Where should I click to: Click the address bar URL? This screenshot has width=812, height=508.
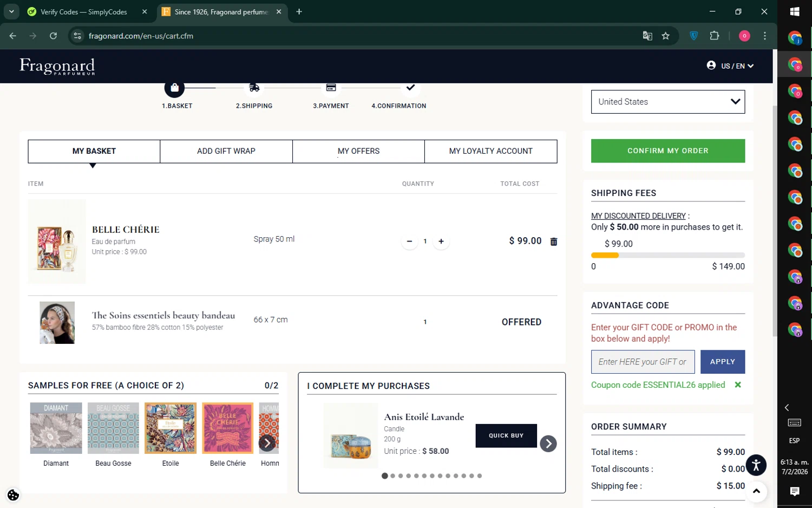click(x=141, y=36)
